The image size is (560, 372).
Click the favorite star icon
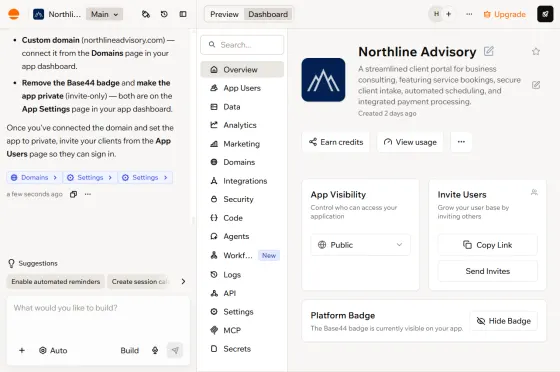click(x=536, y=51)
